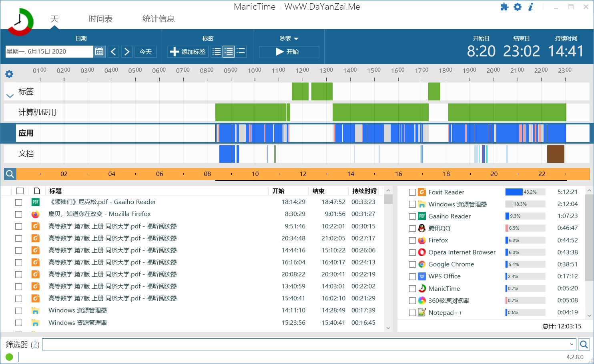Viewport: 594px width, 364px height.
Task: Click Windows 资源管理器 icon in app list
Action: [x=422, y=204]
